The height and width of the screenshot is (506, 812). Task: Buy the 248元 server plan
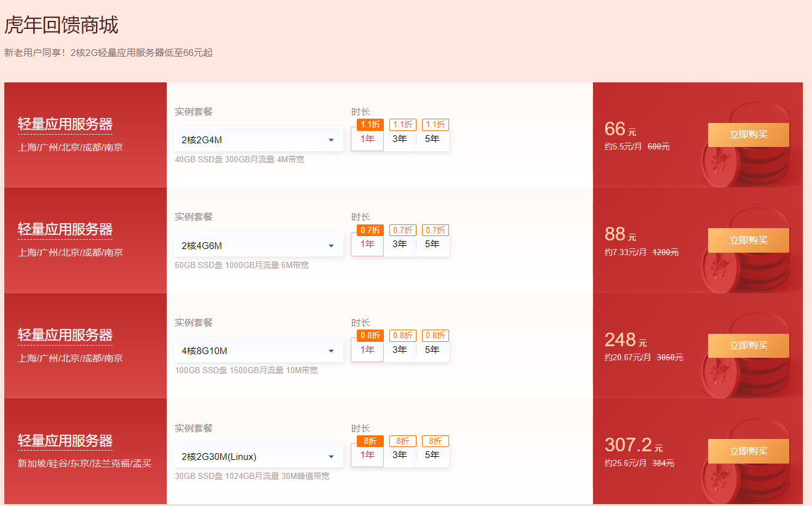[748, 346]
